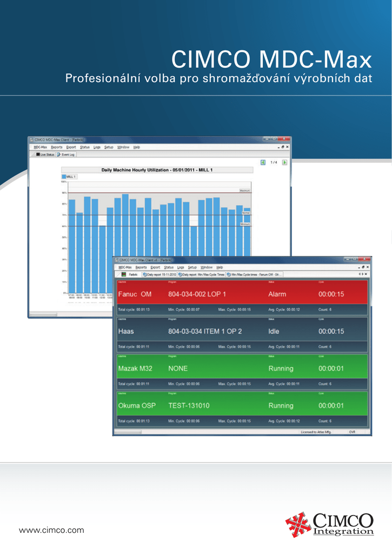Viewport: 392px width, 554px height.
Task: Open Logs menu in the chart window
Action: coord(97,147)
